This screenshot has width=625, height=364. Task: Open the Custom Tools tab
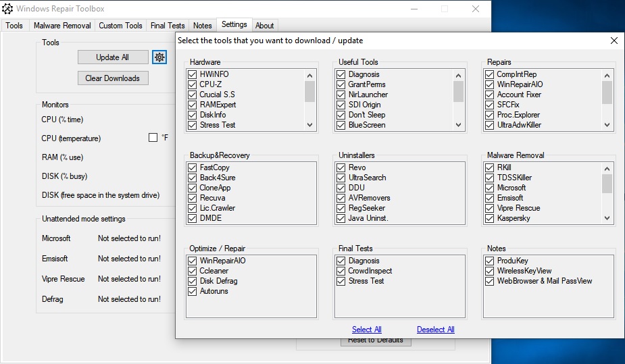pyautogui.click(x=120, y=26)
